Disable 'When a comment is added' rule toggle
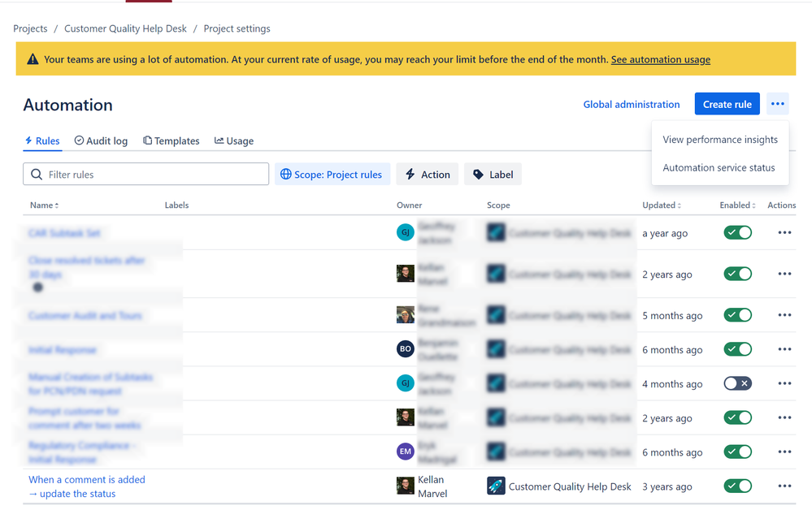Screen dimensions: 812x523 tap(738, 486)
